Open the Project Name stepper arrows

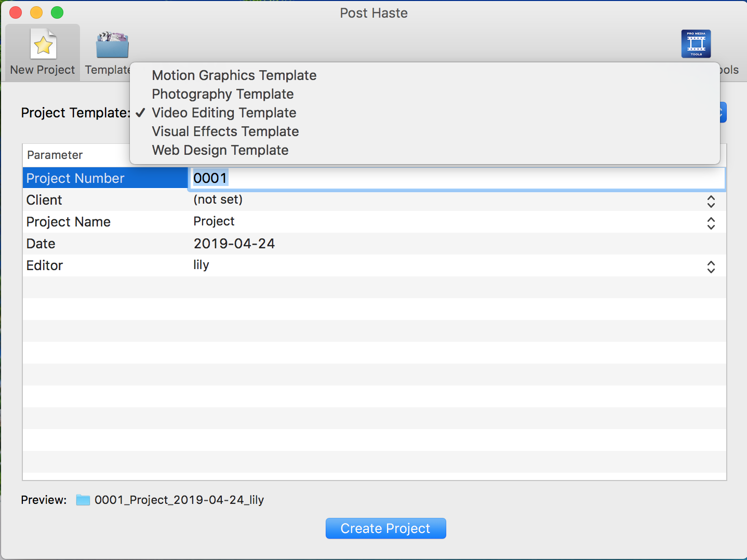[711, 223]
